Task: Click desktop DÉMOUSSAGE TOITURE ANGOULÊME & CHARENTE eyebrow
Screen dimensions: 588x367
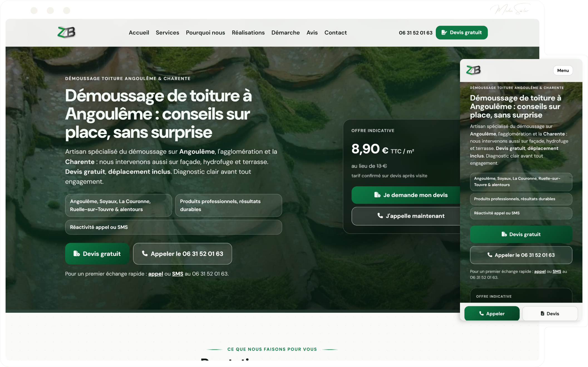Action: pyautogui.click(x=128, y=79)
